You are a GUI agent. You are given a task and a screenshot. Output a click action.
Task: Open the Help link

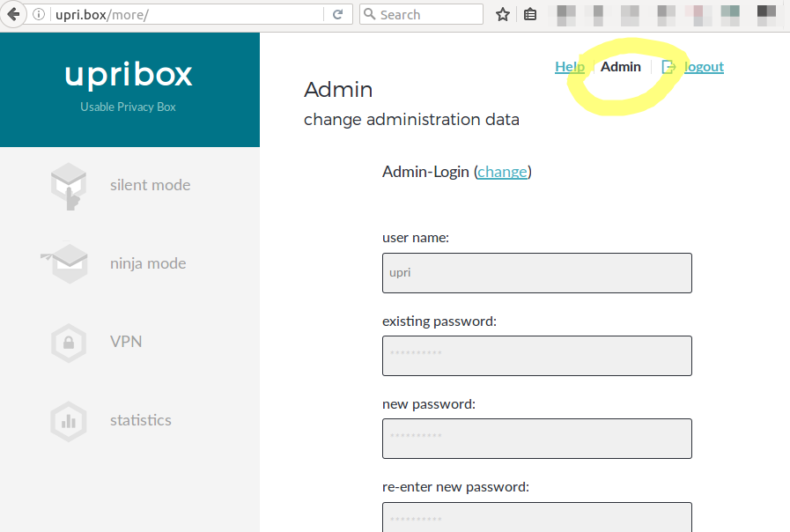[x=570, y=67]
